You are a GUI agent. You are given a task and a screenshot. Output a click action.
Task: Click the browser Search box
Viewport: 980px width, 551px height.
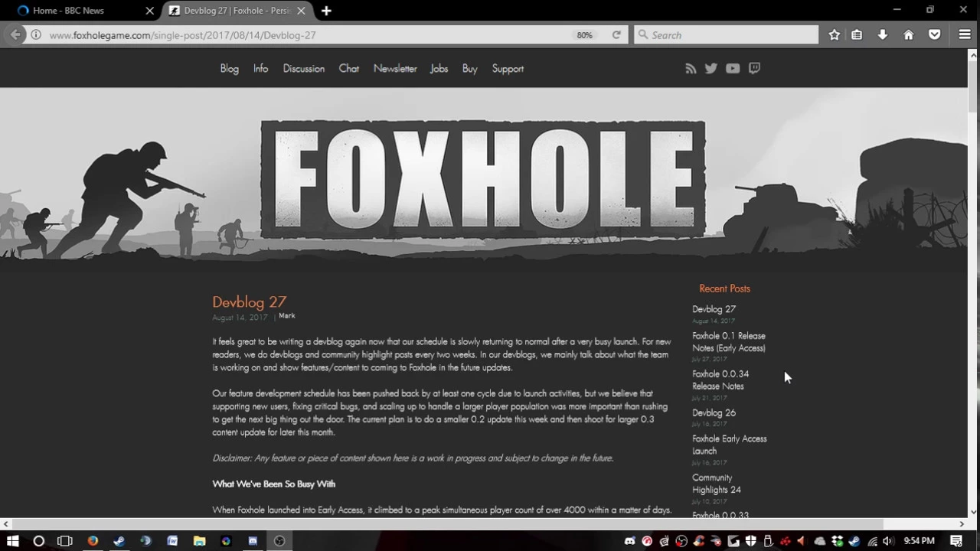[726, 35]
